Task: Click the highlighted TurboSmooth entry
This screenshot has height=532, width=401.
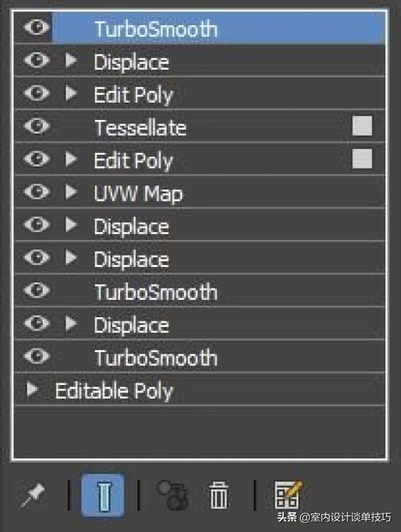Action: [x=156, y=29]
